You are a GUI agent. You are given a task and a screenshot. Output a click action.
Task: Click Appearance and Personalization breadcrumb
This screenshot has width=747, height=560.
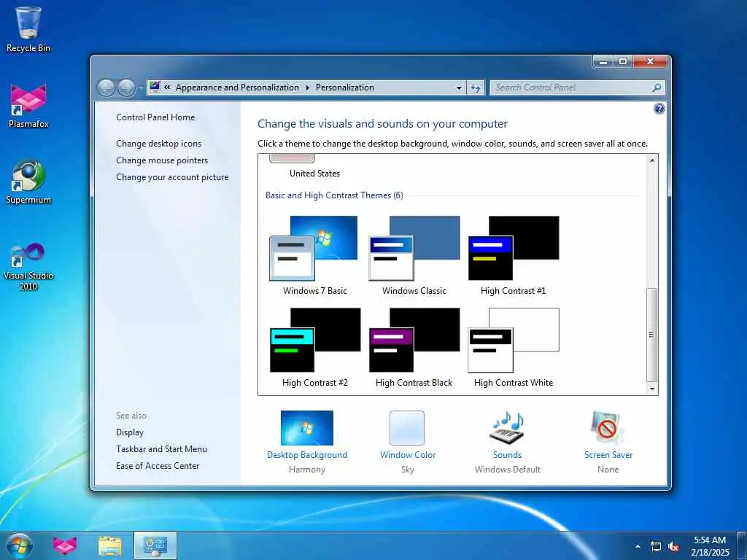tap(237, 87)
